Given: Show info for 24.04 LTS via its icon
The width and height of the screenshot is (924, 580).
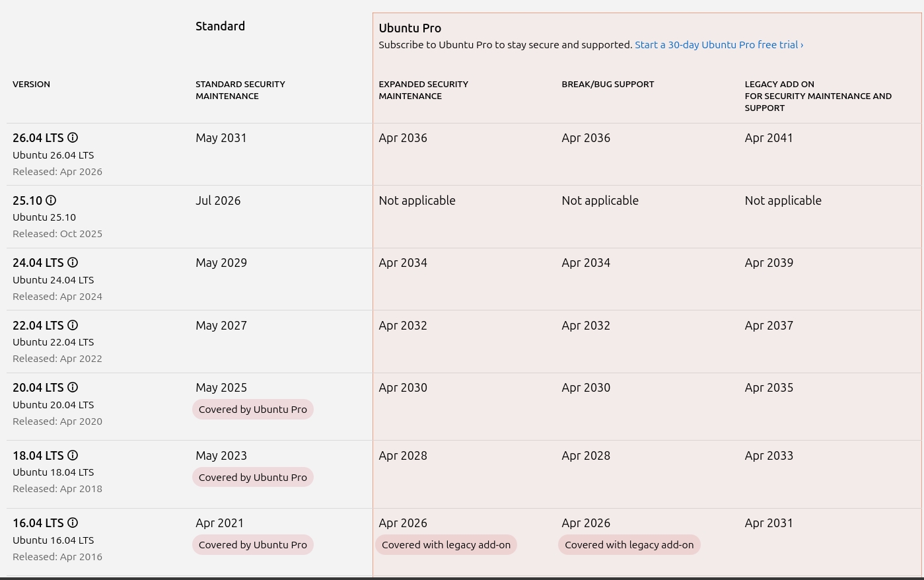Looking at the screenshot, I should [73, 262].
